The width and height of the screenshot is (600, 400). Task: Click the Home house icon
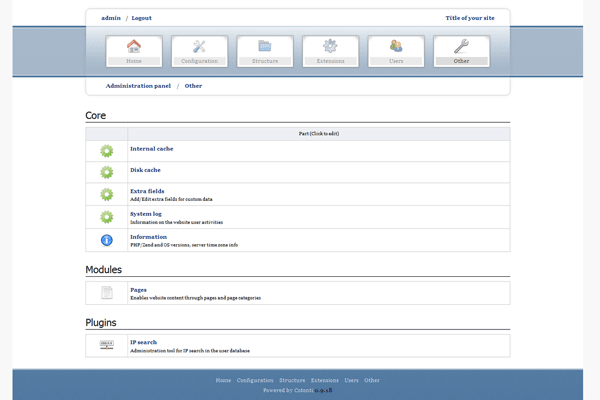point(134,46)
